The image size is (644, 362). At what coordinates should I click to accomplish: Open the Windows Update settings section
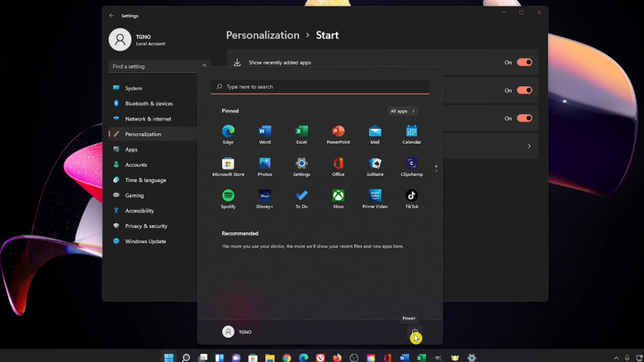pos(145,241)
